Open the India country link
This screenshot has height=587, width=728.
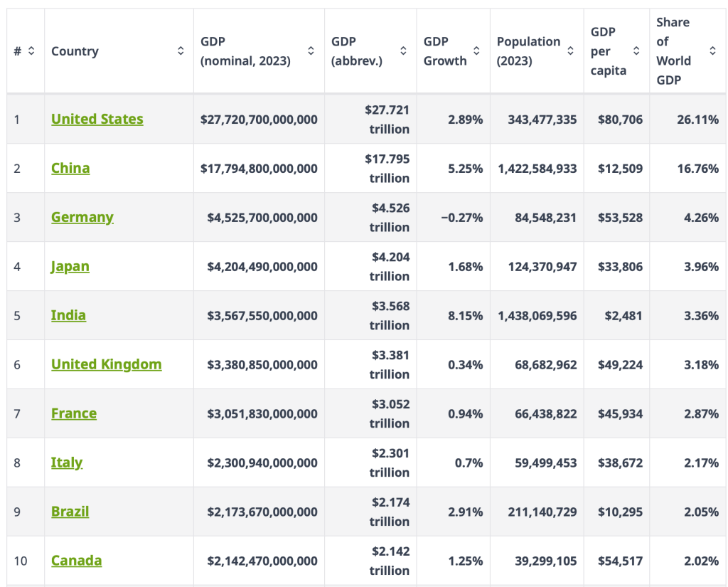[x=68, y=315]
